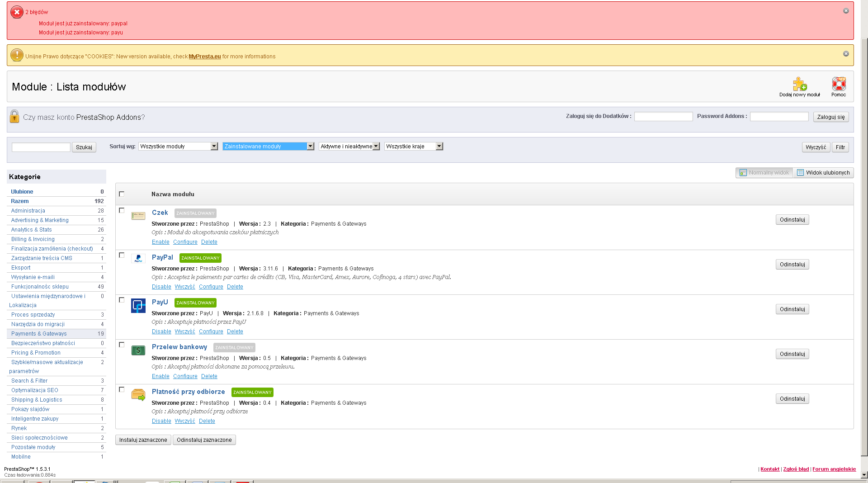The height and width of the screenshot is (483, 868).
Task: Click Wyczyść link for Płatność przy odbiorze
Action: click(185, 421)
